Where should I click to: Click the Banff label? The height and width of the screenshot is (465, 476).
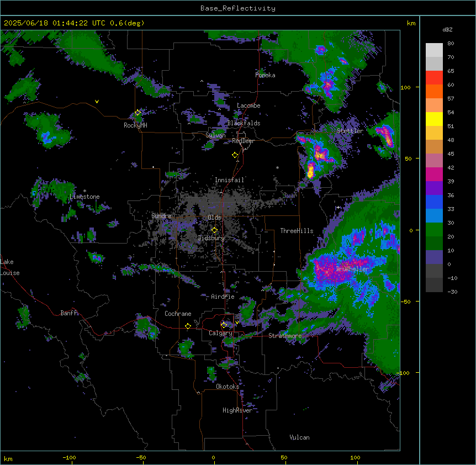pyautogui.click(x=69, y=313)
